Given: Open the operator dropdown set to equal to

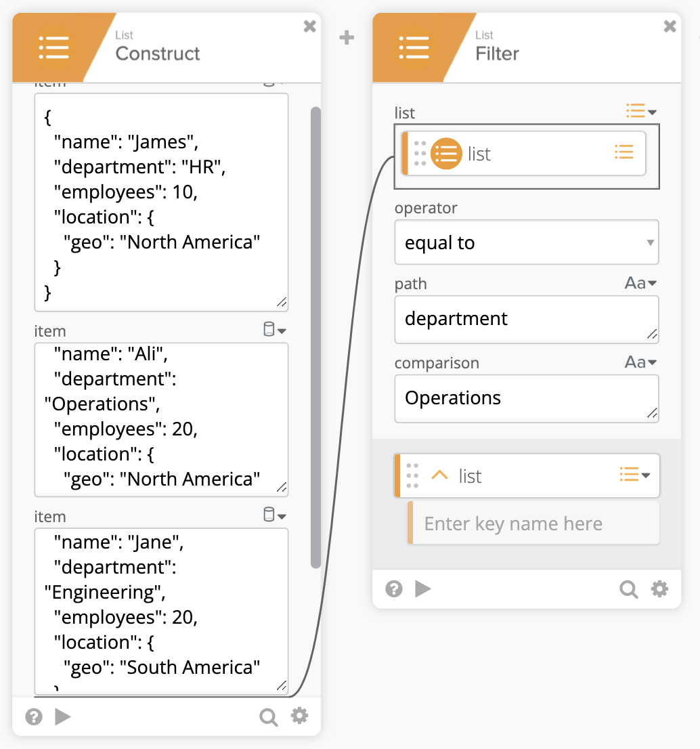Looking at the screenshot, I should 526,242.
